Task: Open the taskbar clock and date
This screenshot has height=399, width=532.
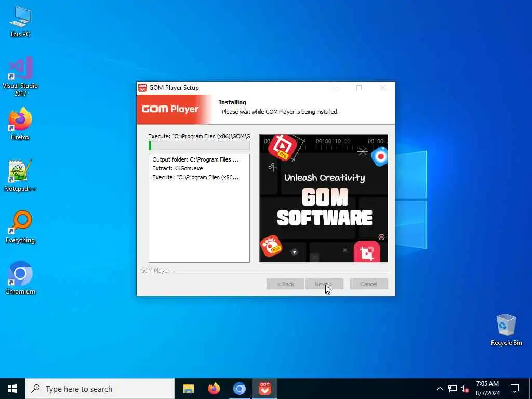Action: [x=487, y=389]
